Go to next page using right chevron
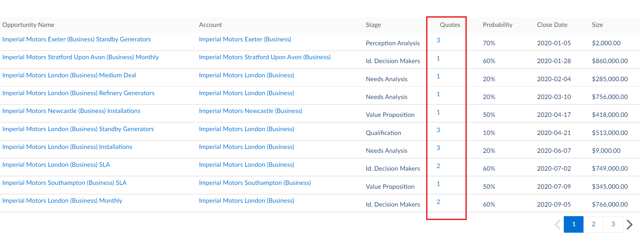Image resolution: width=644 pixels, height=242 pixels. 630,224
